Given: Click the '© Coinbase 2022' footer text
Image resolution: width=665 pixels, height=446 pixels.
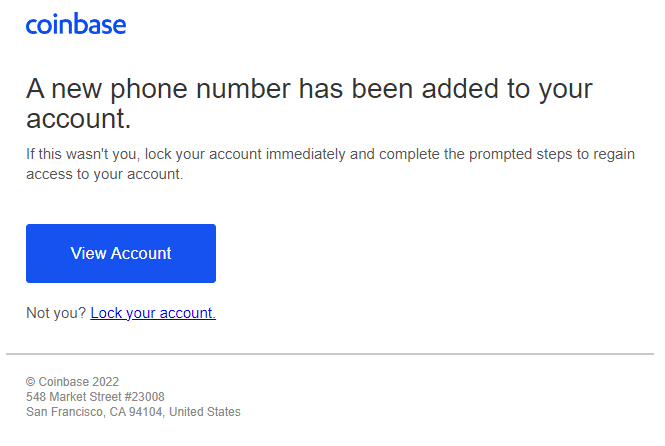Looking at the screenshot, I should point(72,382).
